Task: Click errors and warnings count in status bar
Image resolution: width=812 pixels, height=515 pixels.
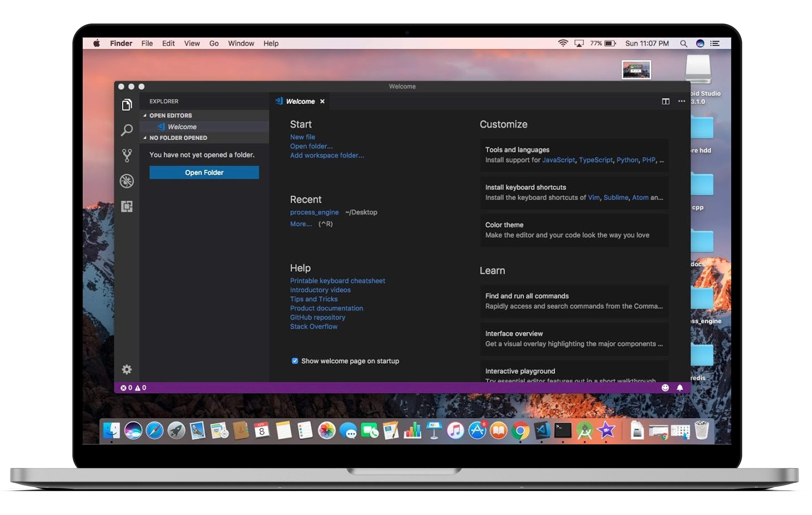Action: click(134, 388)
